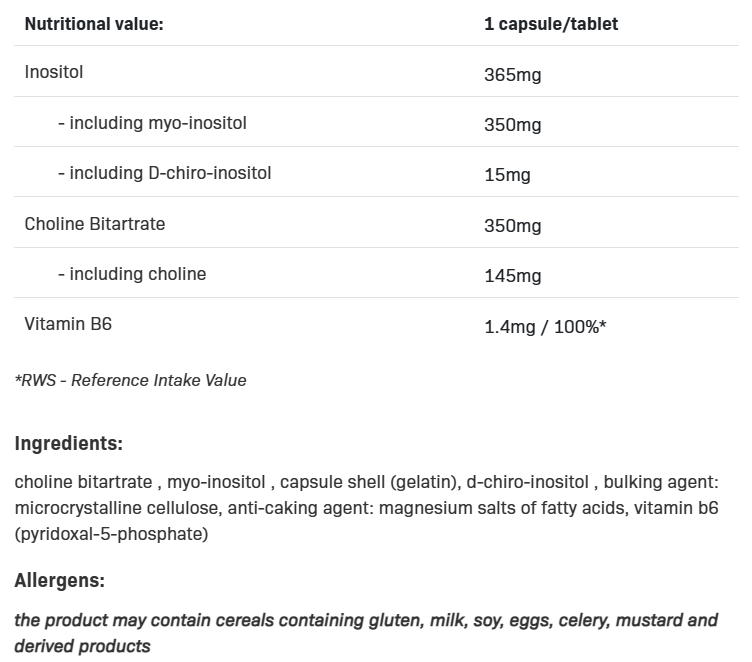752x662 pixels.
Task: Click Vitamin B6 row label
Action: pyautogui.click(x=68, y=323)
